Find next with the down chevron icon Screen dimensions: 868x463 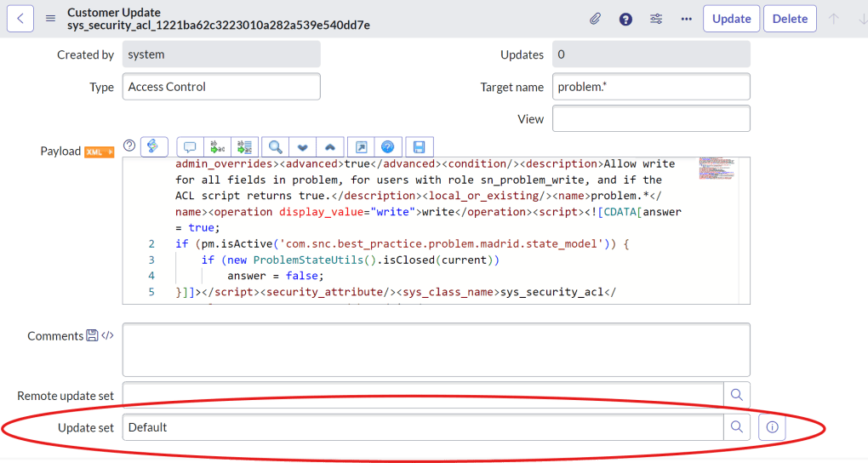pyautogui.click(x=302, y=146)
